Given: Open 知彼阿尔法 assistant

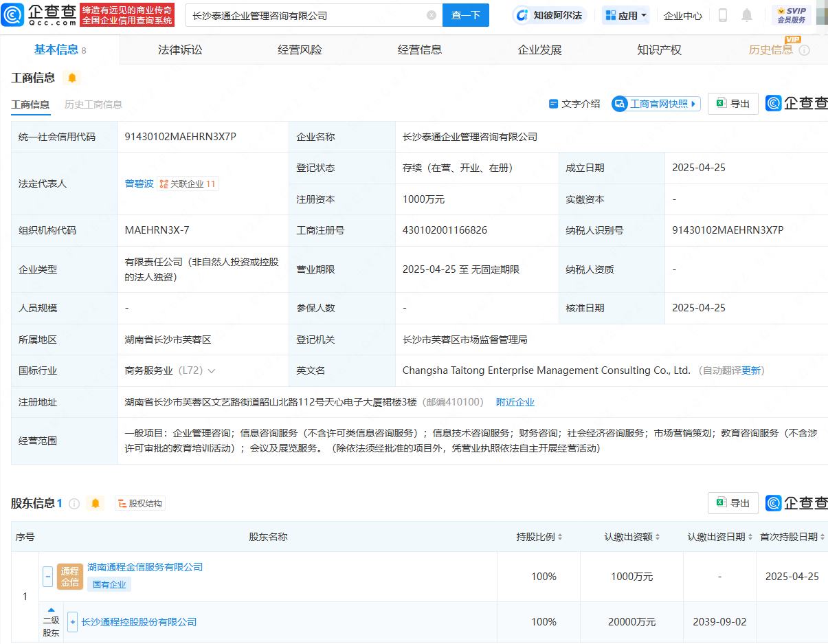Looking at the screenshot, I should 550,15.
